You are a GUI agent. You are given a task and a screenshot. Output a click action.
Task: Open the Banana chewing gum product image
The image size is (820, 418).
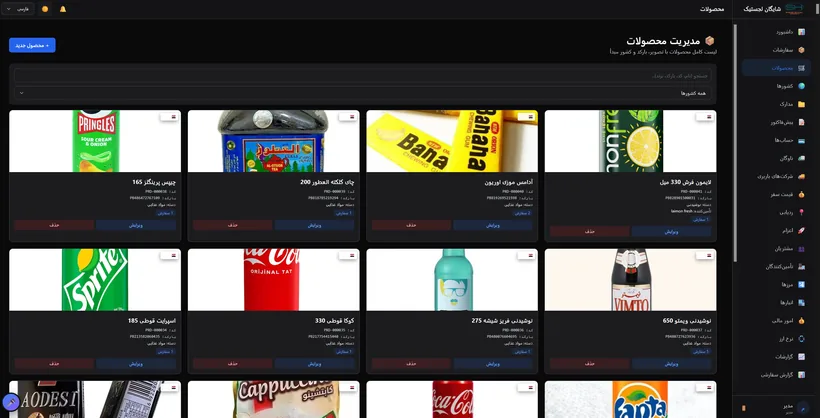pos(452,141)
